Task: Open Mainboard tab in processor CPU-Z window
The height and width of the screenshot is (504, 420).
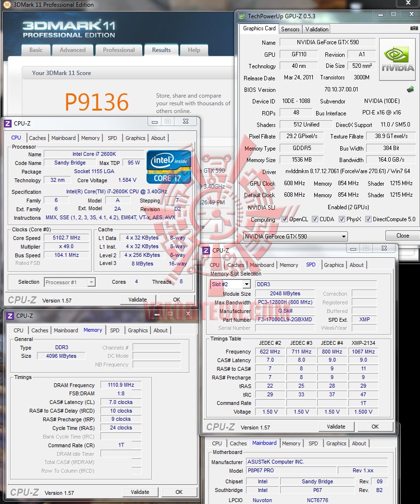Action: 63,138
